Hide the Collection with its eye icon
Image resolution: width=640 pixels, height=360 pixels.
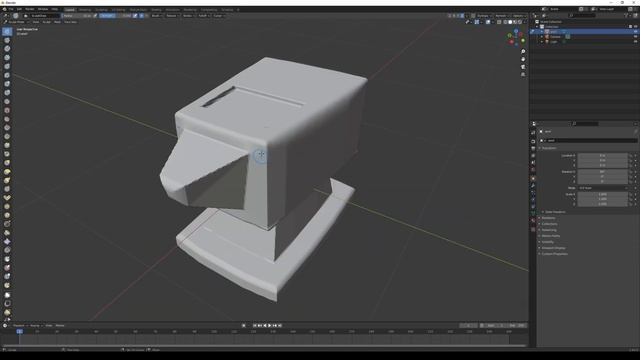pos(635,27)
